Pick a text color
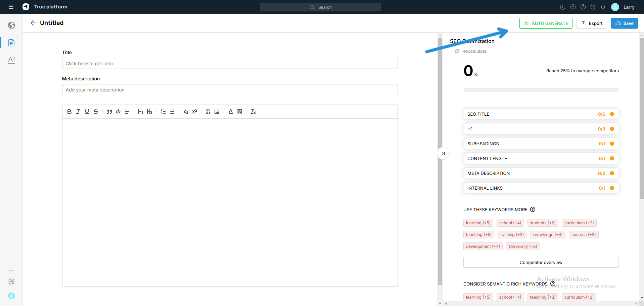 (231, 112)
